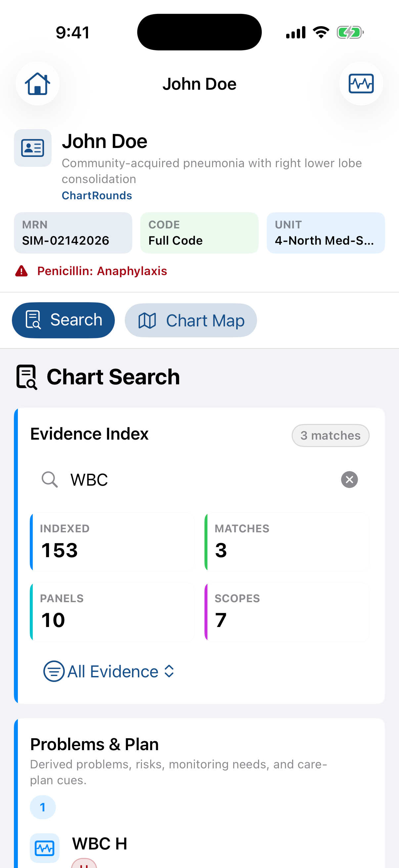
Task: Tap the Full Code status chip
Action: click(x=199, y=233)
